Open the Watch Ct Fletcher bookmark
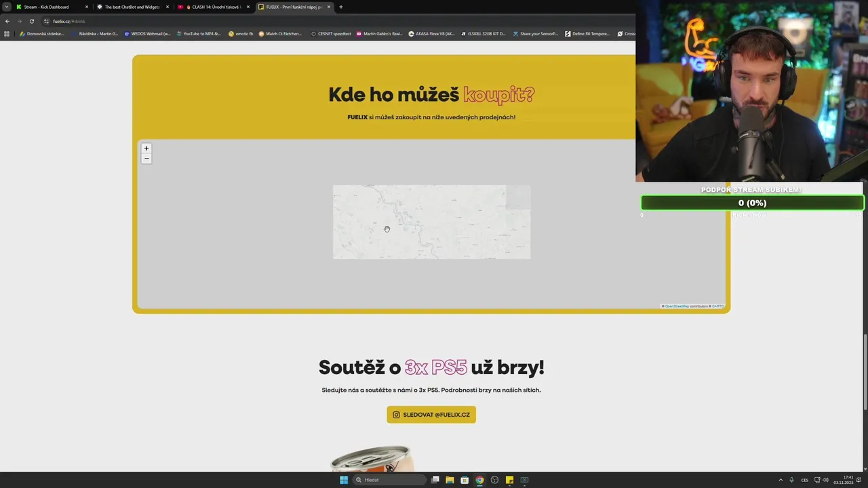Screen dimensions: 868x488 (x=281, y=33)
